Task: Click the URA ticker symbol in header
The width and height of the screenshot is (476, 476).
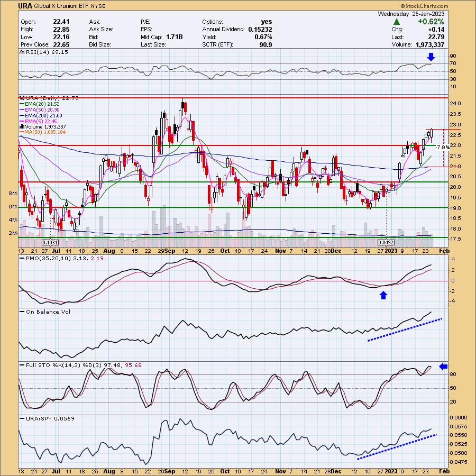Action: [25, 6]
